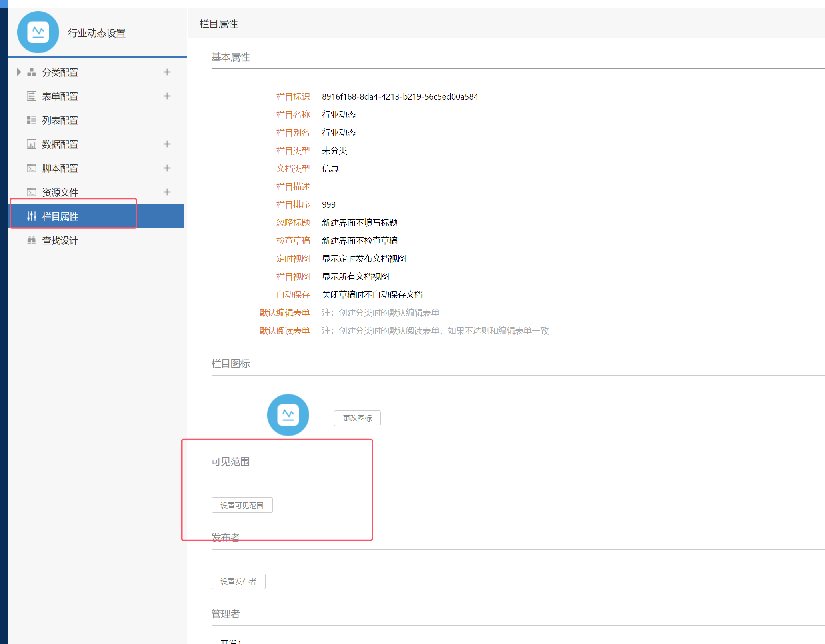Viewport: 825px width, 644px height.
Task: Click the 表单配置 form icon
Action: [x=31, y=96]
